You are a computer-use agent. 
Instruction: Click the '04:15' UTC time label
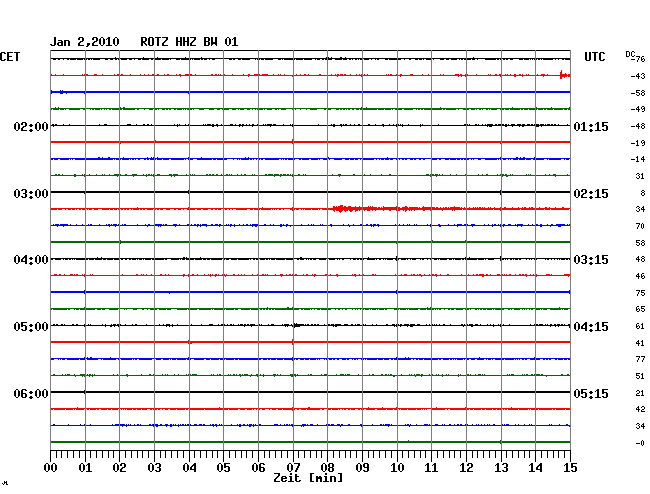pyautogui.click(x=591, y=327)
